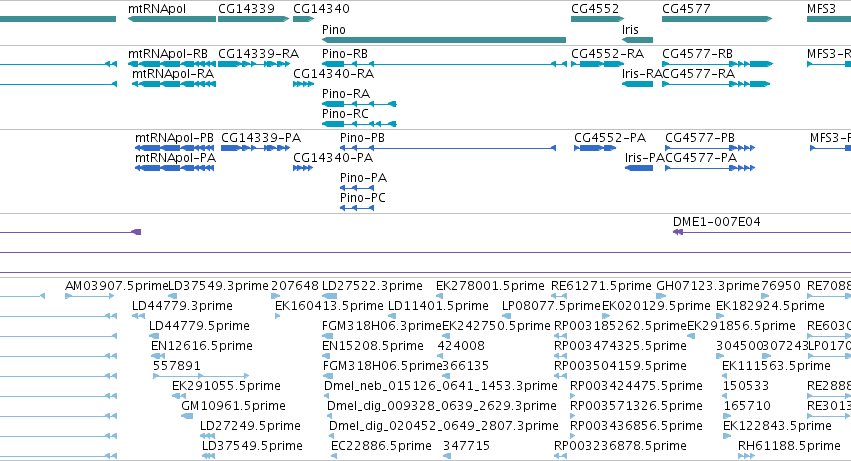
Task: Select the CG4552-RA transcript label
Action: click(x=607, y=54)
